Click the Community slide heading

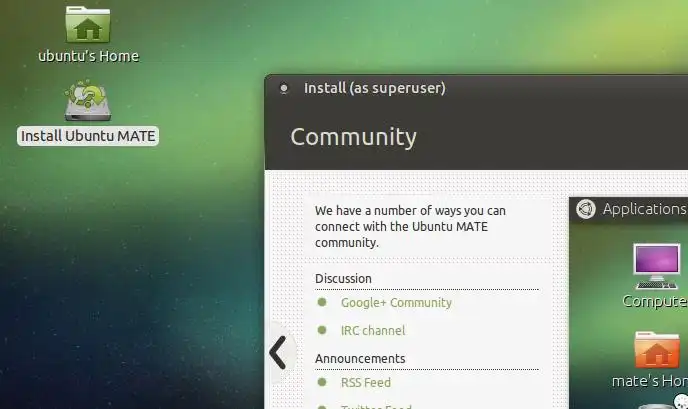pos(353,137)
